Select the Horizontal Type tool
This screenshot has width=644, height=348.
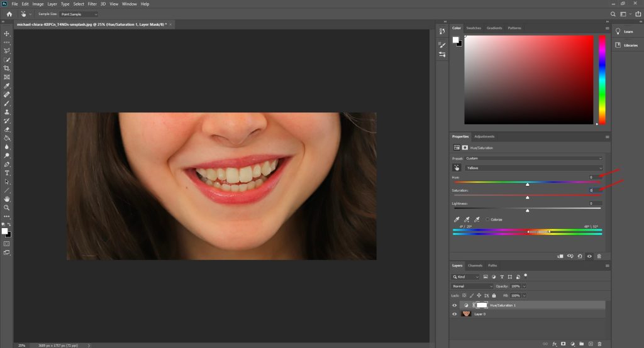[7, 173]
